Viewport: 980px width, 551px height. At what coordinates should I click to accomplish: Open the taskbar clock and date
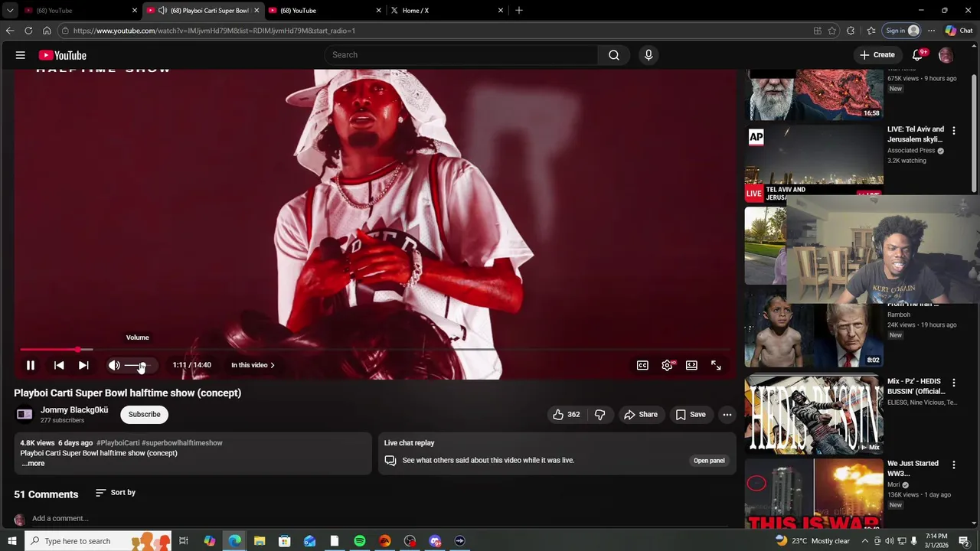click(936, 541)
